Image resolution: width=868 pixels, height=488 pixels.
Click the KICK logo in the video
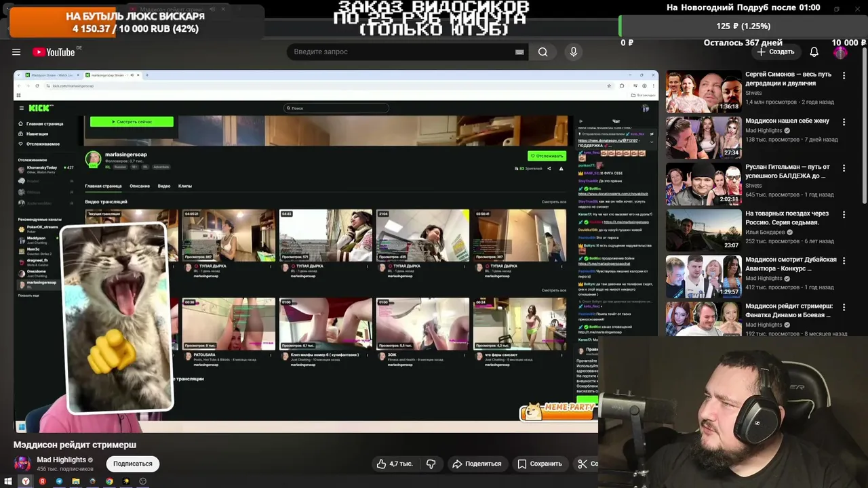40,108
